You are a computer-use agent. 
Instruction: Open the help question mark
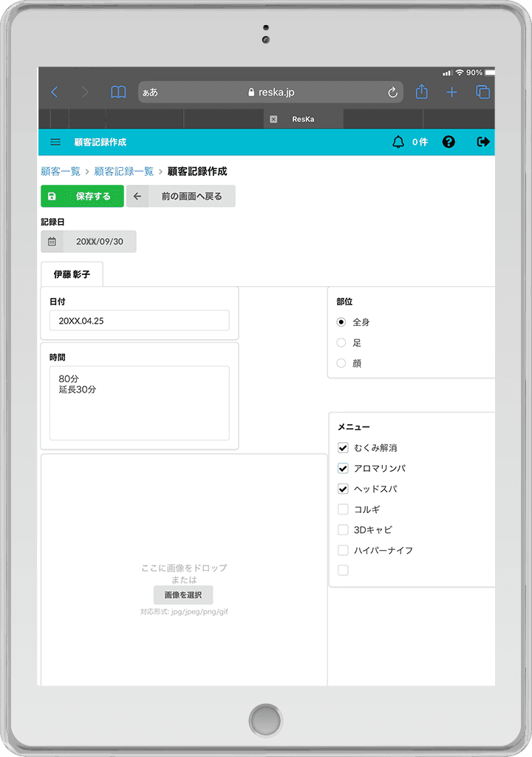(x=449, y=142)
